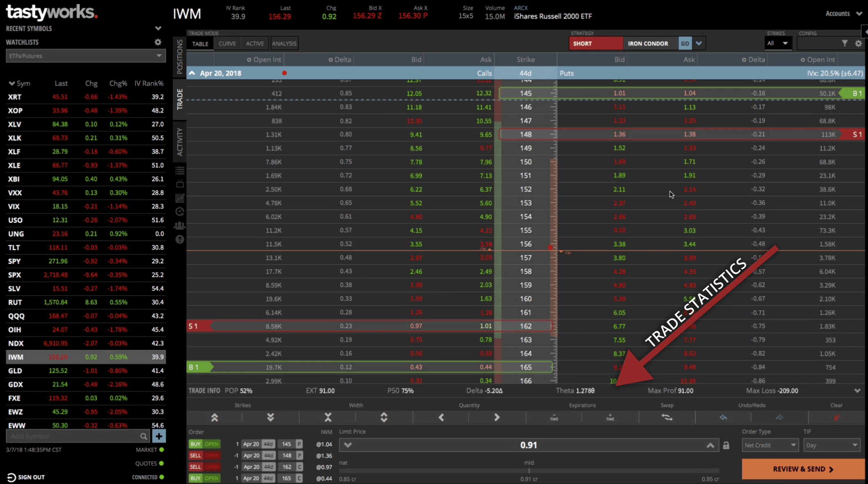The width and height of the screenshot is (868, 484).
Task: Sort watchlist by IV Rank% column header
Action: [149, 83]
